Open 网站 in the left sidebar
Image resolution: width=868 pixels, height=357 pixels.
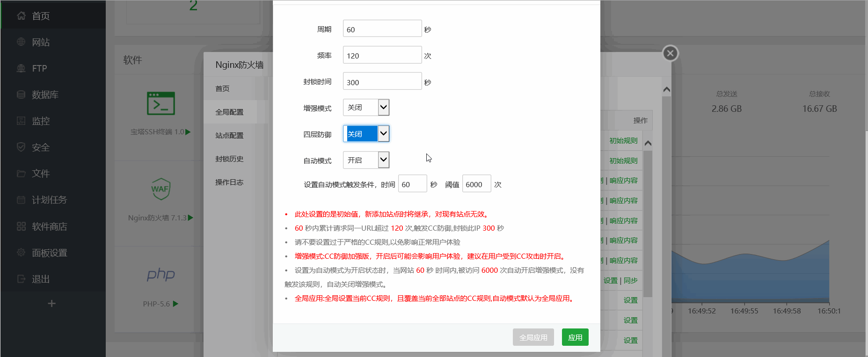[41, 42]
